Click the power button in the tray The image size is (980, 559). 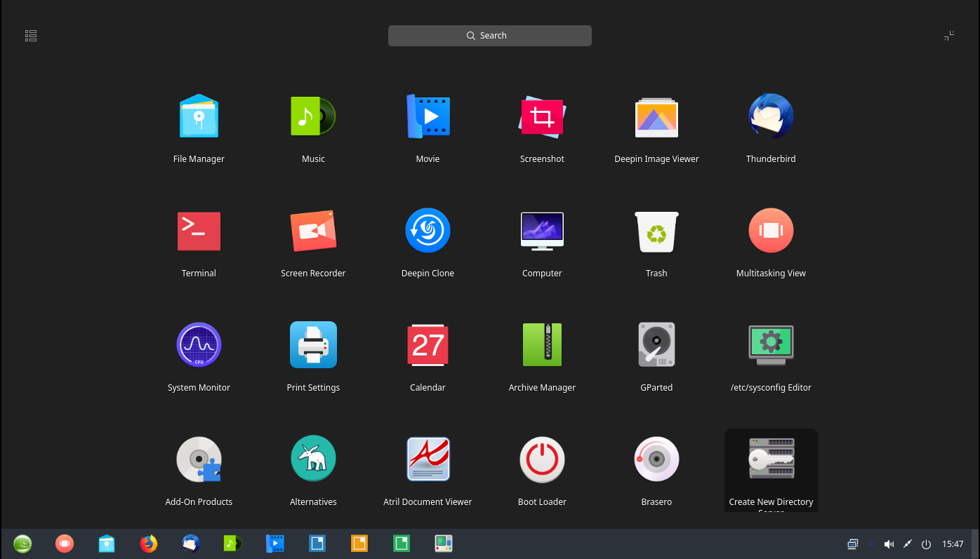pyautogui.click(x=926, y=544)
